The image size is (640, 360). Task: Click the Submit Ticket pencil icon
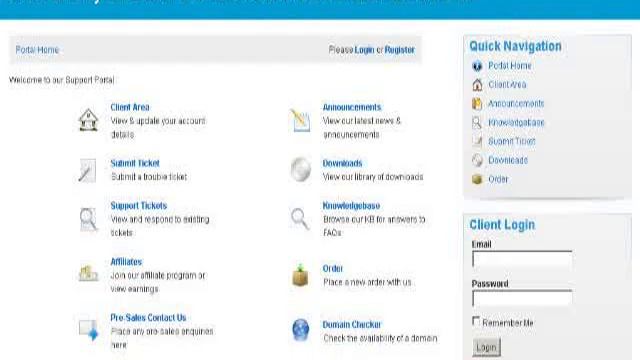(x=87, y=170)
